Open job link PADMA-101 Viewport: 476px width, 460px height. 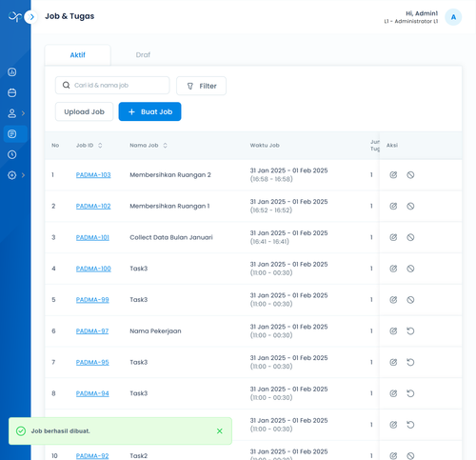click(x=92, y=237)
